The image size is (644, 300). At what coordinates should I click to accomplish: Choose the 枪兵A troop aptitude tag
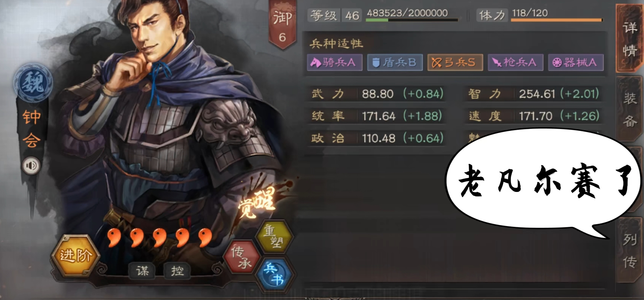(515, 63)
